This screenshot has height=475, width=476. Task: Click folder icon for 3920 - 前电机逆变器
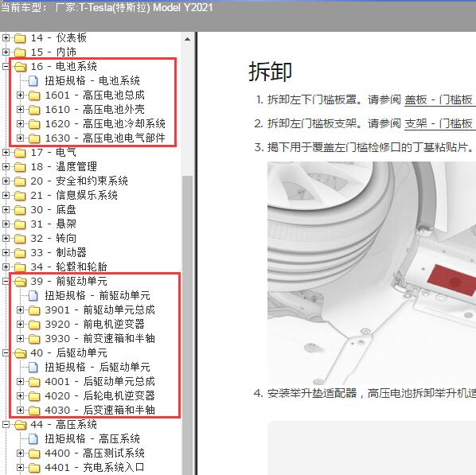pos(34,325)
